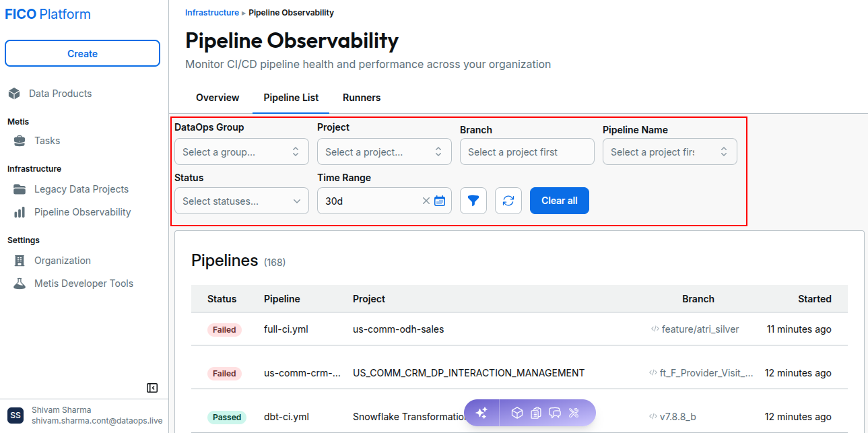Click the clipboard list icon in floating toolbar
The image size is (868, 433).
(x=536, y=413)
